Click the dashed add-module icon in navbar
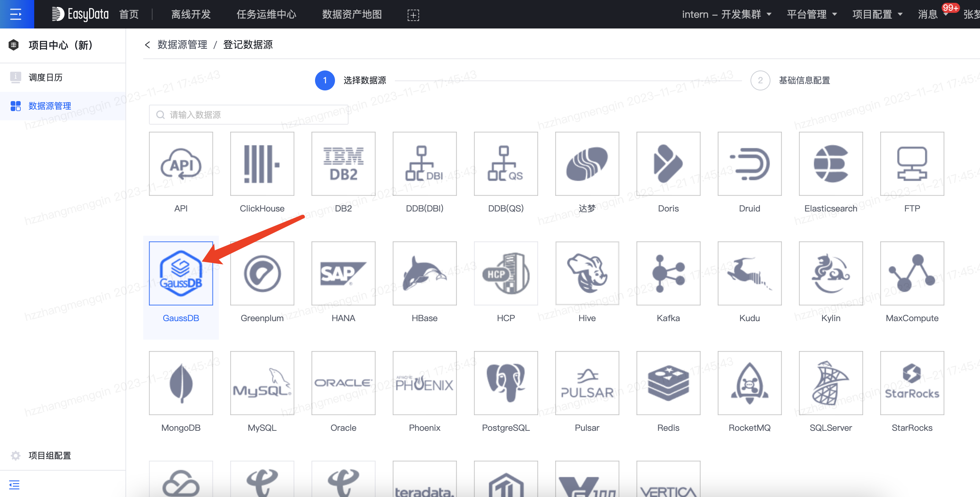The width and height of the screenshot is (980, 497). pyautogui.click(x=413, y=15)
